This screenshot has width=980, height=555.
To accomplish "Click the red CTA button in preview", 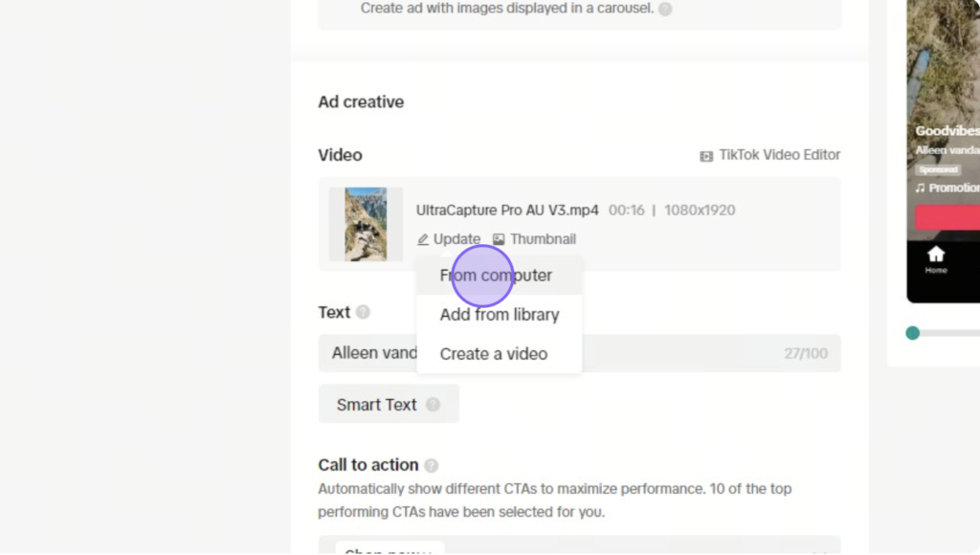I will 947,217.
